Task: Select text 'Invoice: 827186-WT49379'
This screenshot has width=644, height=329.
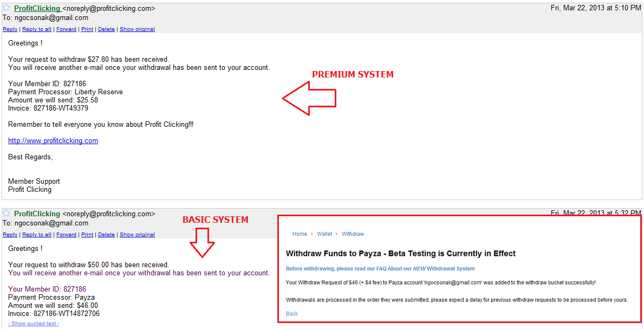Action: 48,108
